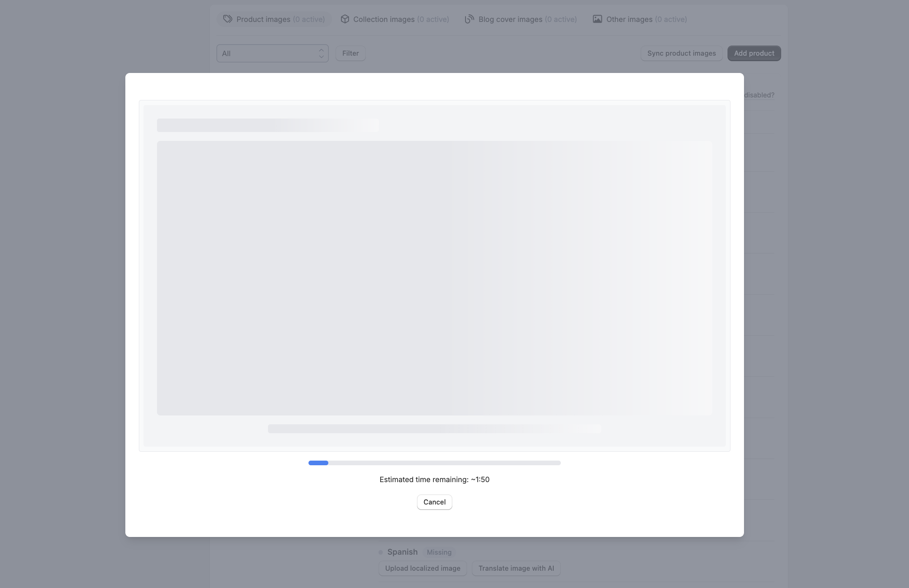Click the large loading image placeholder

[434, 278]
